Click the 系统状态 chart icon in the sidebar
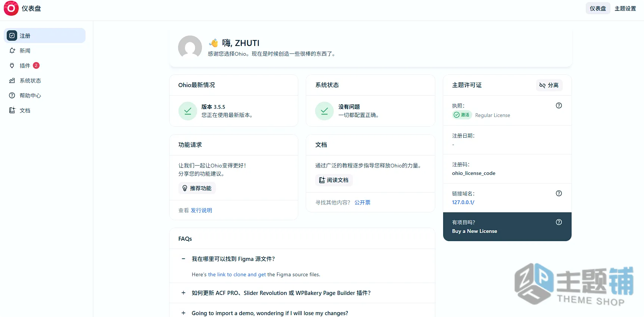Screen dimensions: 644x317 pos(12,80)
